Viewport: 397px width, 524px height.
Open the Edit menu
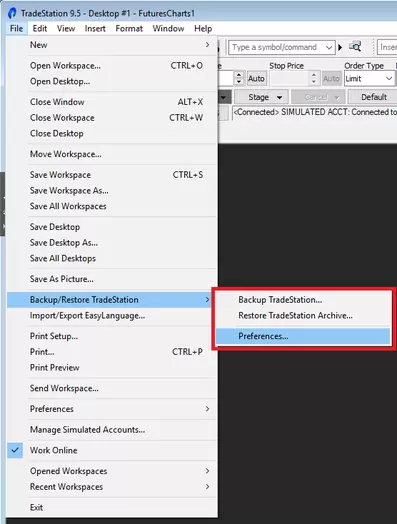pos(40,28)
